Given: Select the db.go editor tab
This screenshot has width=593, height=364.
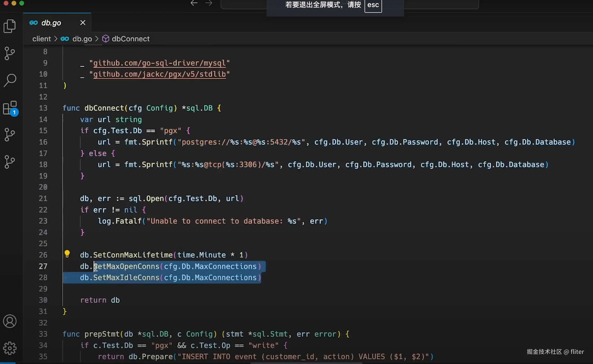Looking at the screenshot, I should (x=51, y=23).
